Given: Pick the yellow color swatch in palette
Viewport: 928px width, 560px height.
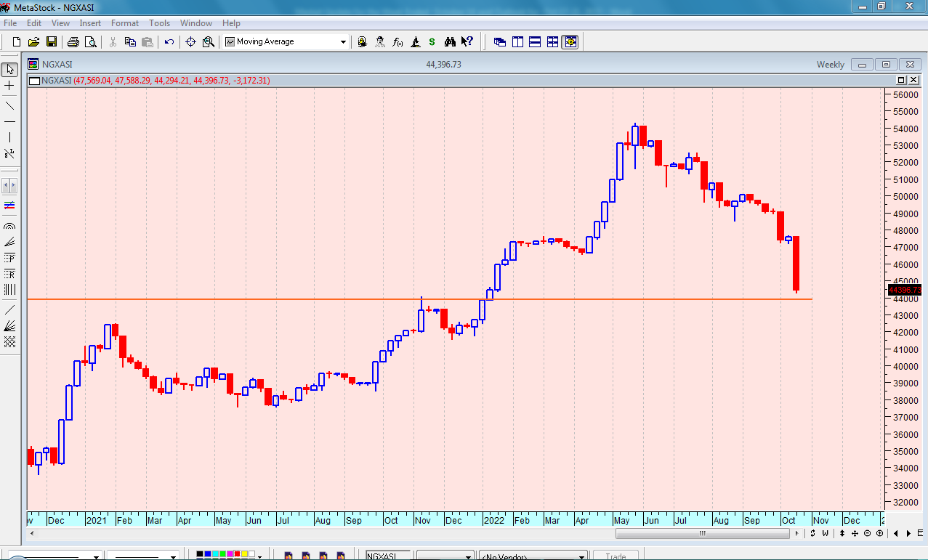Looking at the screenshot, I should [244, 555].
